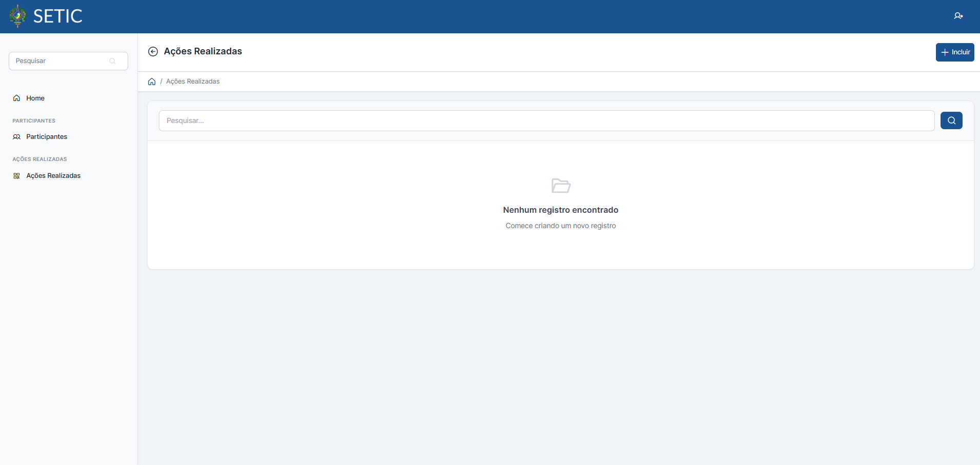980x465 pixels.
Task: Click the Ações Realizadas breadcrumb link
Action: pos(193,82)
